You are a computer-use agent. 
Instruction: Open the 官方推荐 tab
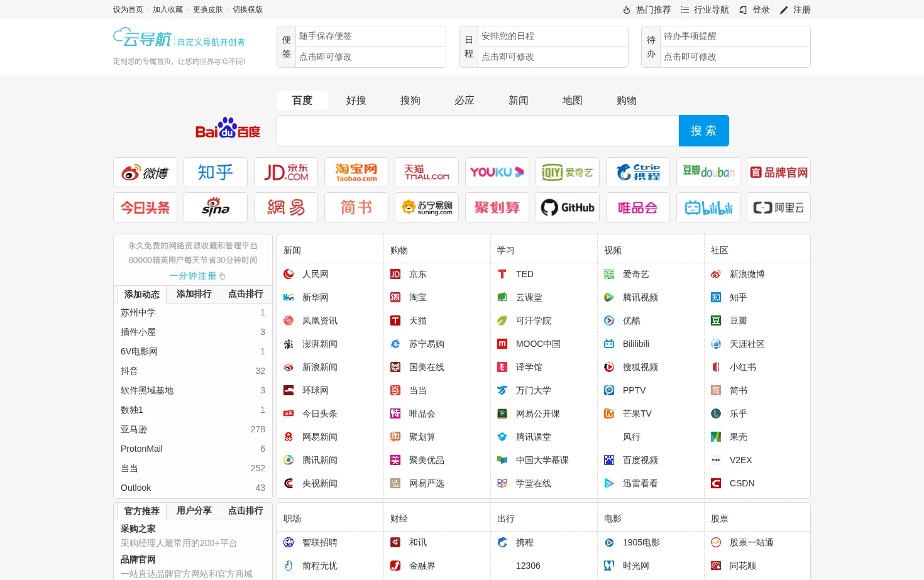pos(142,511)
